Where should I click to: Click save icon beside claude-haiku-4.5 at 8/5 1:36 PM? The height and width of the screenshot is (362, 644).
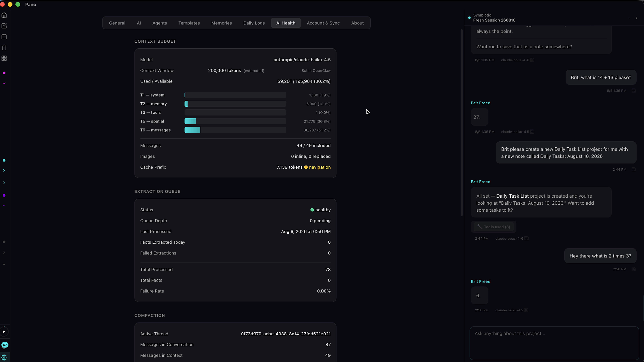tap(532, 132)
